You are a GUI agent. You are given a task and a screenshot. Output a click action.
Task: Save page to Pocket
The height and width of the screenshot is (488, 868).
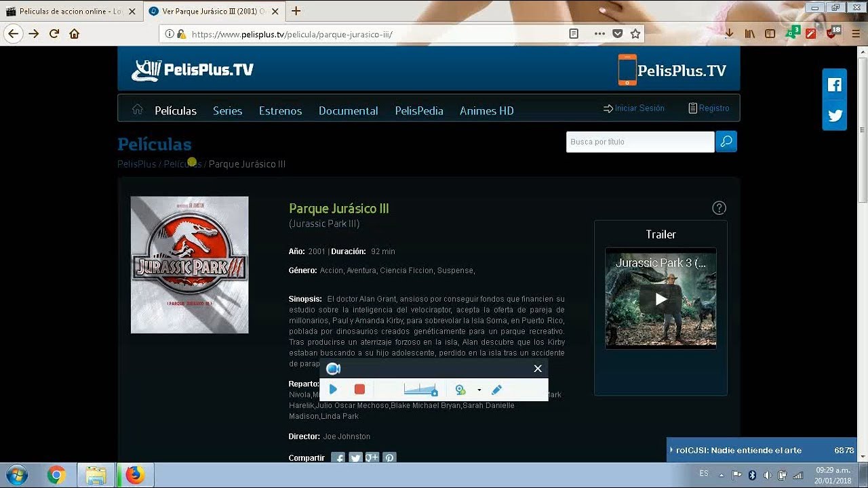618,33
